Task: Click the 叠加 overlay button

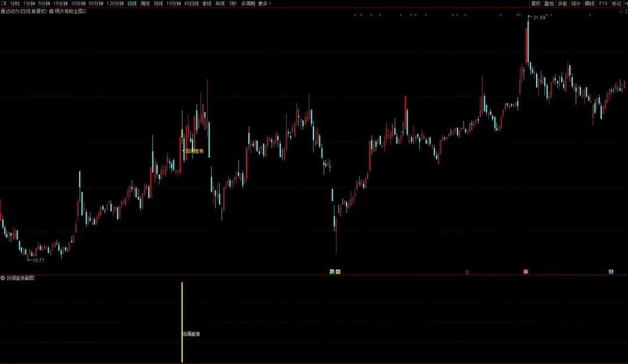Action: coord(549,3)
